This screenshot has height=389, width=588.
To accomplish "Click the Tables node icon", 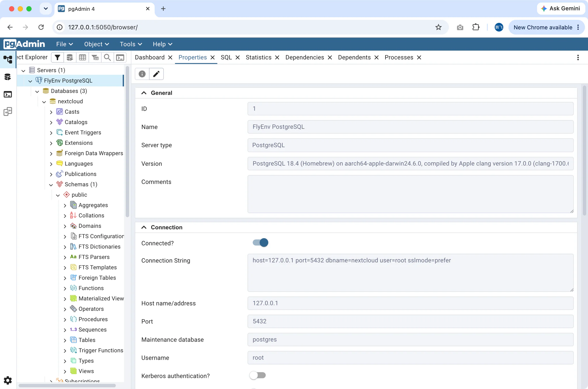I will pos(73,340).
